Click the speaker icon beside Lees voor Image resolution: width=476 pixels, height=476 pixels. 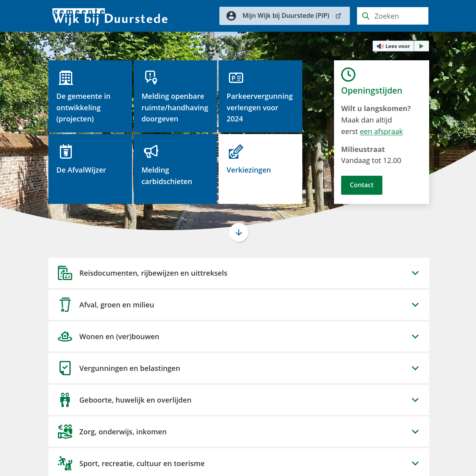pos(380,46)
